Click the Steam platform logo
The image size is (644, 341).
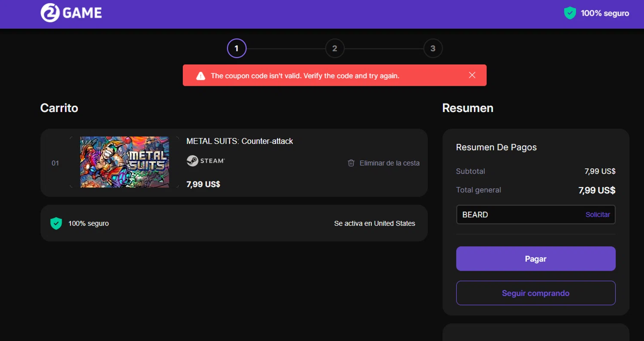[206, 161]
